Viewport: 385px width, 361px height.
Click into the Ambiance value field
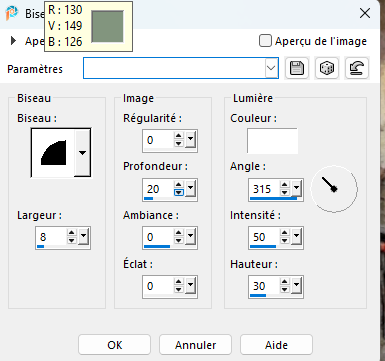click(x=158, y=237)
